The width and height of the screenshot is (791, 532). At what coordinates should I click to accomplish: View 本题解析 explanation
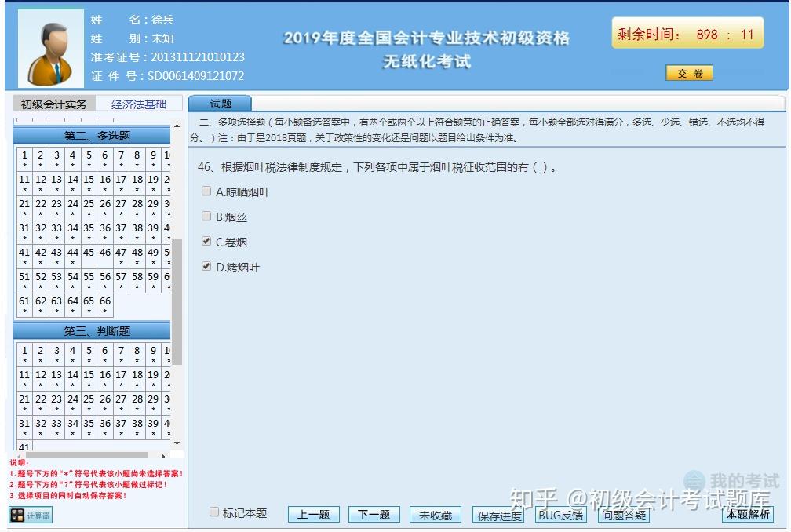pyautogui.click(x=748, y=514)
